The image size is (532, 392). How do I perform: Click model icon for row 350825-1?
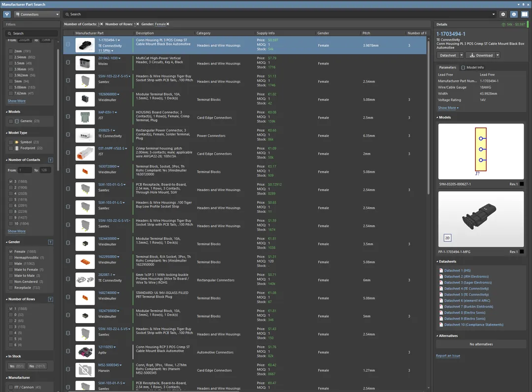click(68, 134)
